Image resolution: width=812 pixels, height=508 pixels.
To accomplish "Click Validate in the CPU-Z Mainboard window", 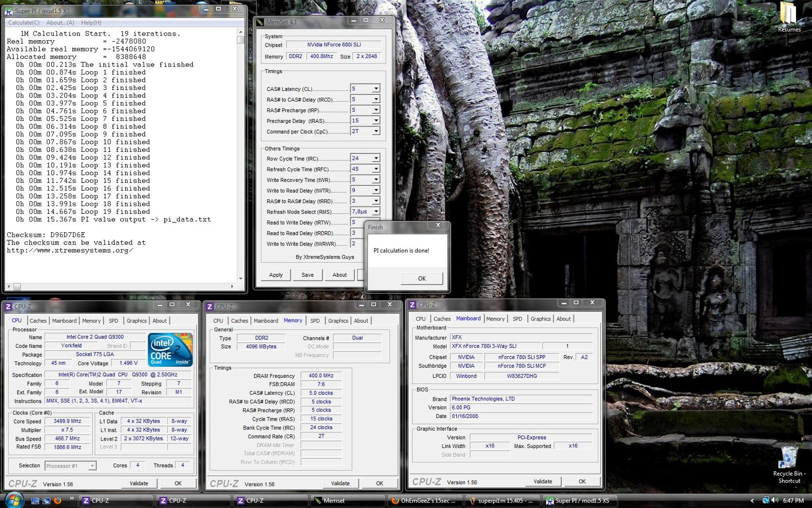I will (543, 481).
